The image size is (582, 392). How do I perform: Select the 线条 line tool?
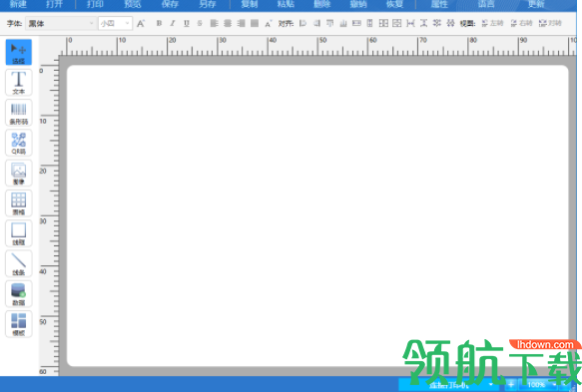coord(19,264)
